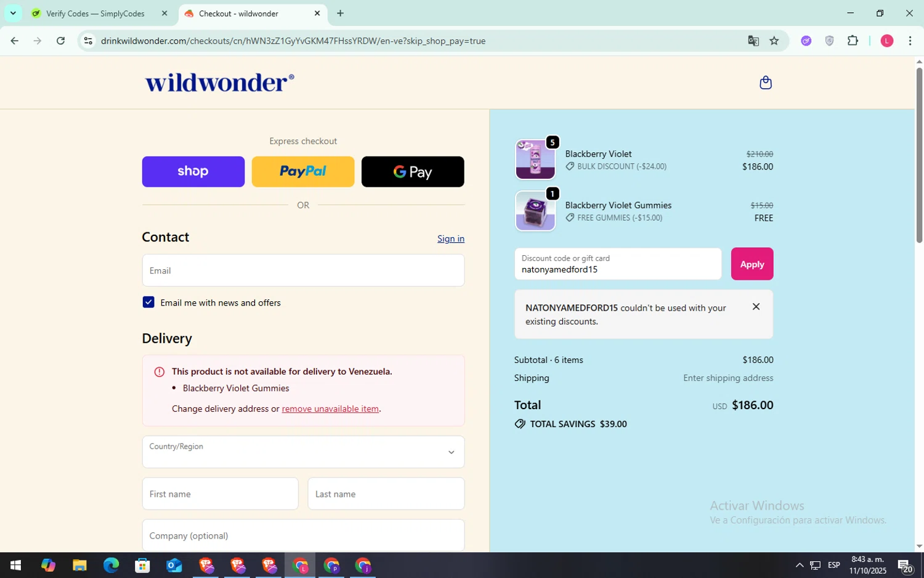Apply the discount code
This screenshot has height=578, width=924.
click(752, 264)
